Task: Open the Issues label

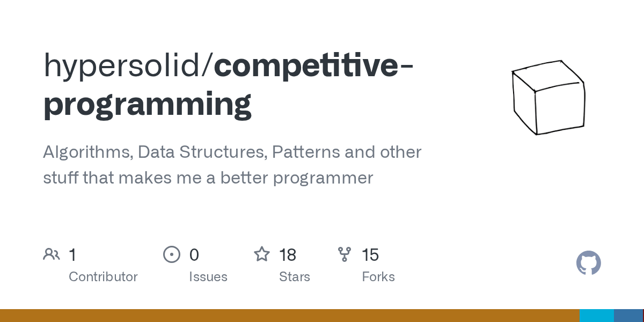Action: [208, 277]
